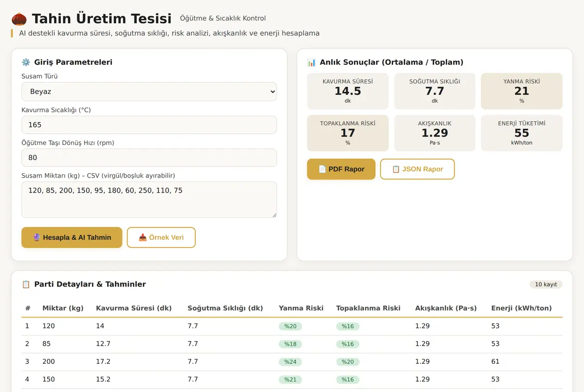Click the 120 kg amount in row 1
The width and height of the screenshot is (584, 392).
point(49,326)
